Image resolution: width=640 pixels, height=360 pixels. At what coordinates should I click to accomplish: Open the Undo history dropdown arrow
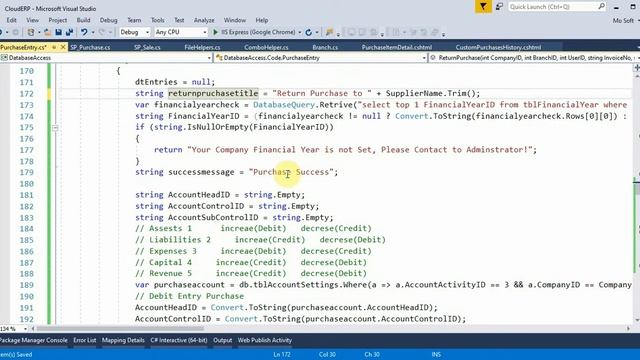(93, 32)
